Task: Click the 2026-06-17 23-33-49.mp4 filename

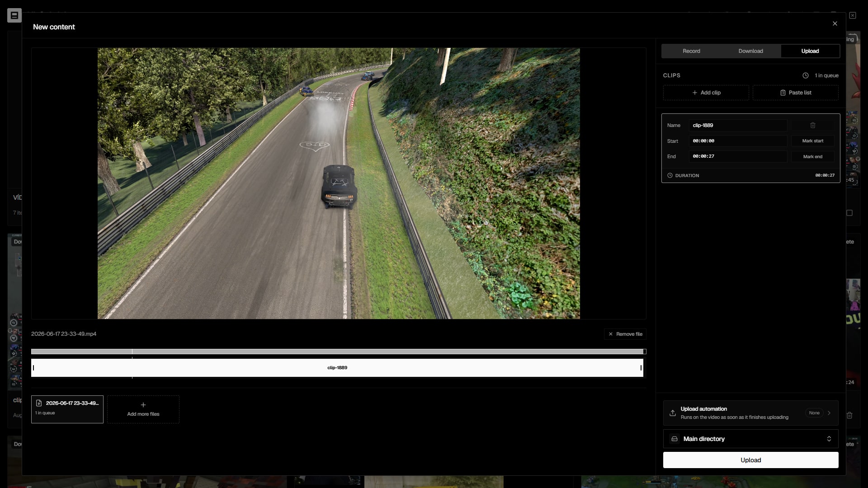Action: [x=64, y=334]
